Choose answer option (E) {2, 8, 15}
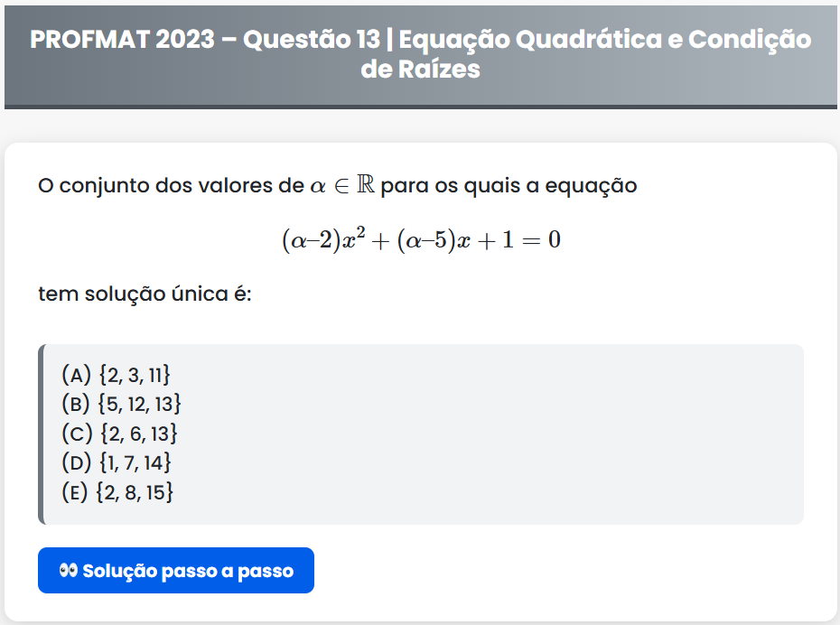 click(x=117, y=493)
